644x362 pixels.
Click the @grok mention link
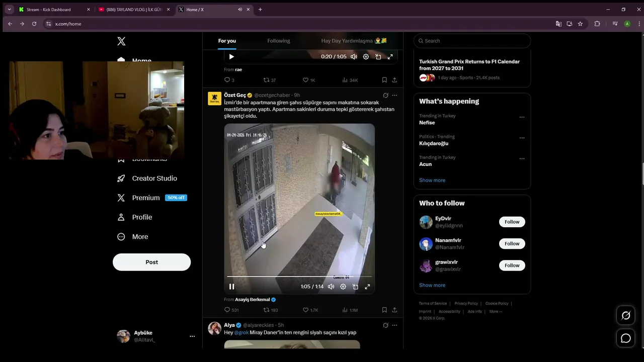pyautogui.click(x=242, y=332)
